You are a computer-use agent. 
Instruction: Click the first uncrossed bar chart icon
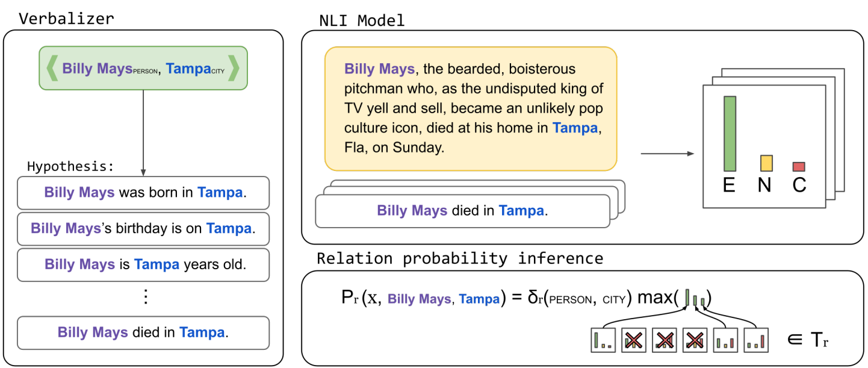[603, 340]
